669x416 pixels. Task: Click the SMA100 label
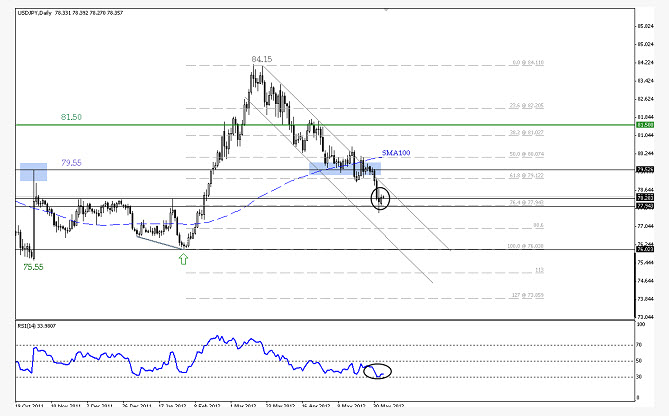396,153
